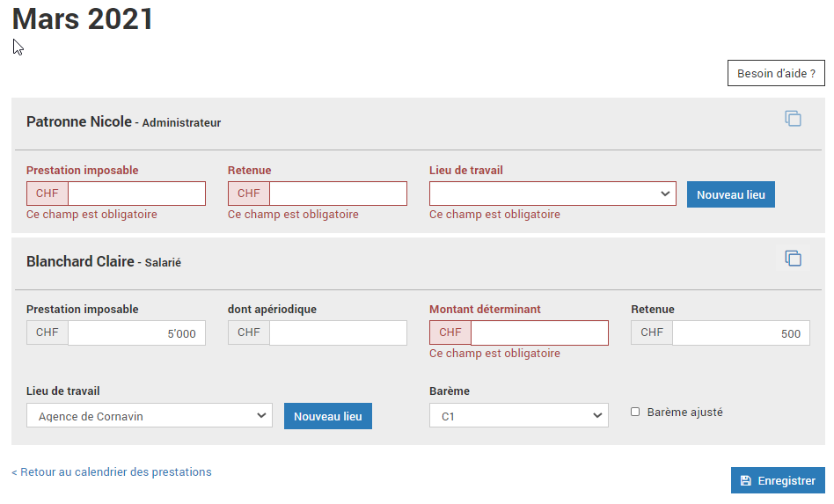Focus Patronne Nicole's Retenue field
The height and width of the screenshot is (504, 834).
[339, 194]
